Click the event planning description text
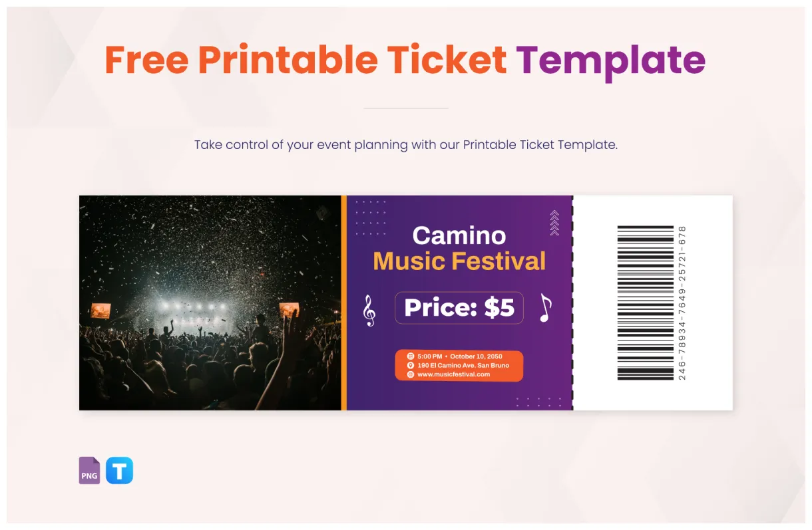 click(x=406, y=144)
